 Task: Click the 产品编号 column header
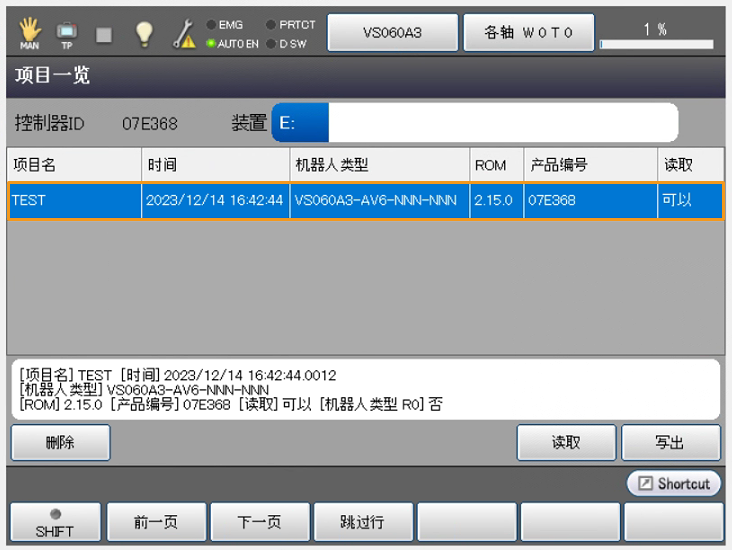591,165
